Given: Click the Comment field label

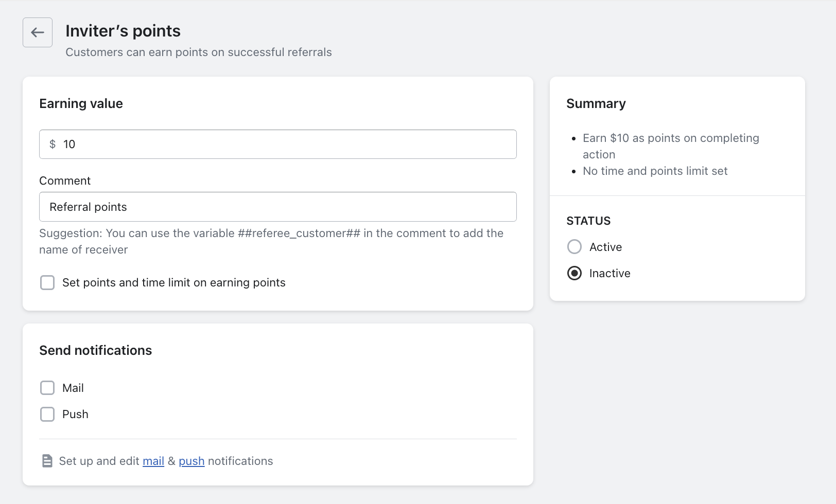Looking at the screenshot, I should (x=65, y=181).
